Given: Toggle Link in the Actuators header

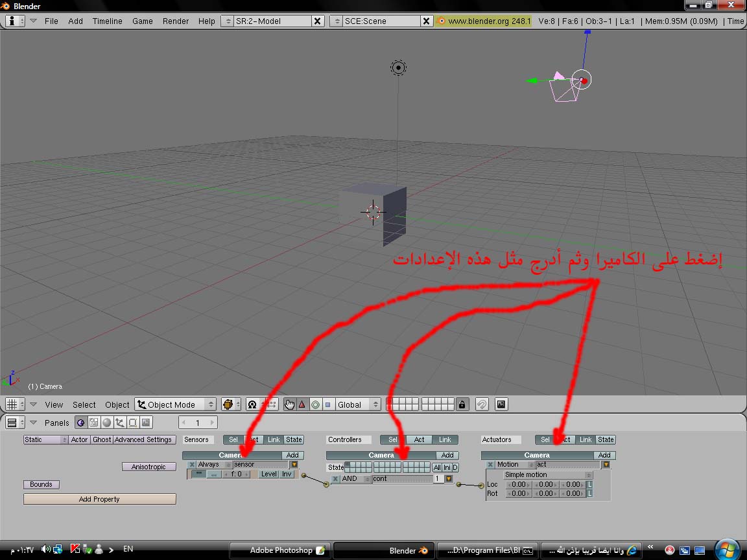Looking at the screenshot, I should [586, 439].
